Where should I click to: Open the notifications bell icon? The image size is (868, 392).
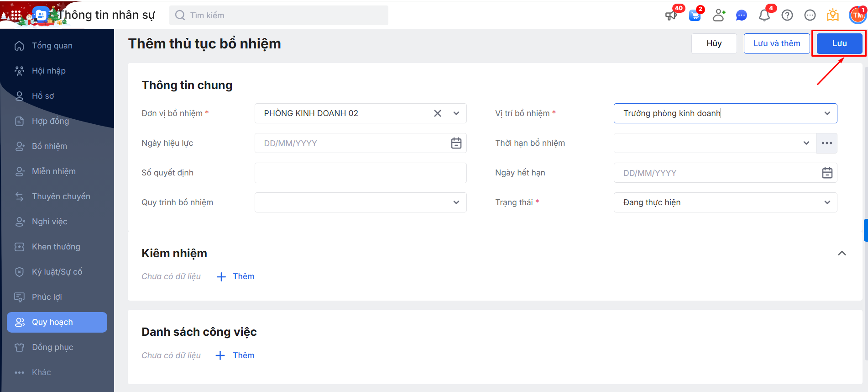tap(764, 16)
